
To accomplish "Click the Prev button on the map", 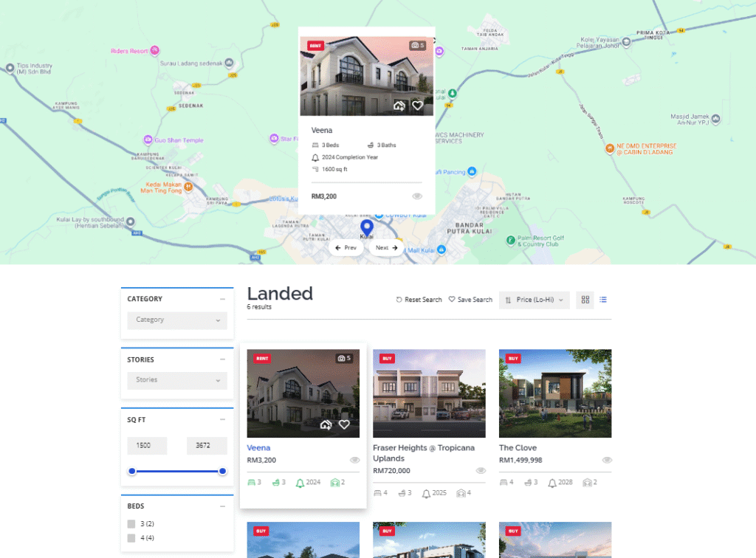I will click(346, 248).
